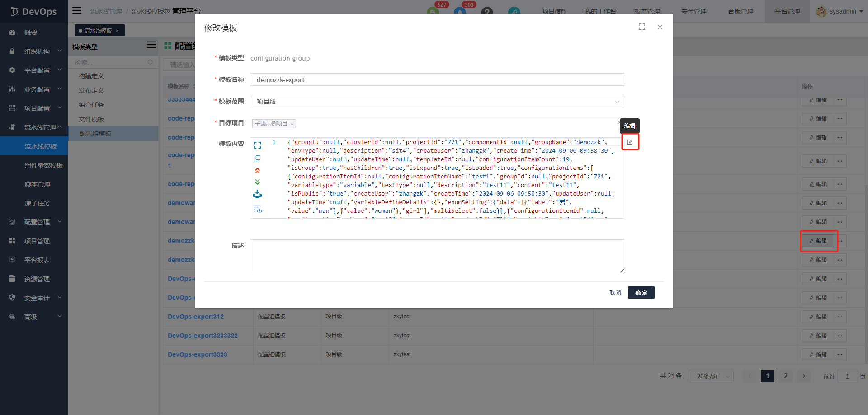
Task: Click 编辑 for the DevOps-export312 row
Action: point(818,317)
